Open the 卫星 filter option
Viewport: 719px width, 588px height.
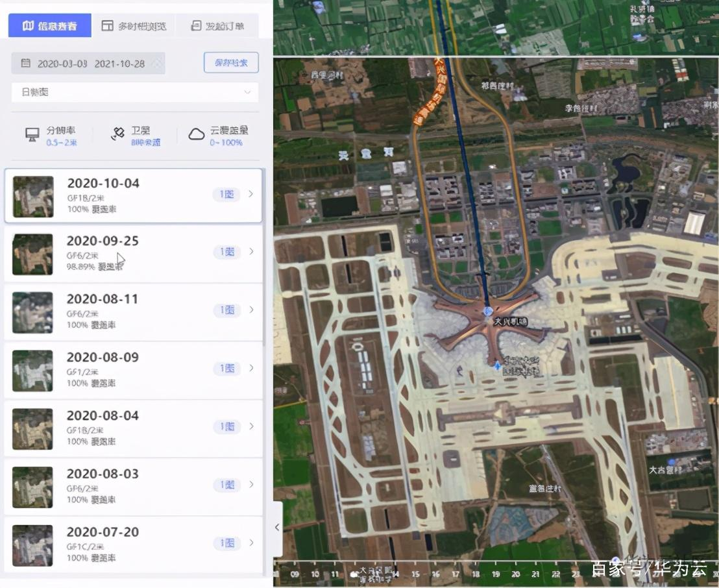[x=146, y=136]
